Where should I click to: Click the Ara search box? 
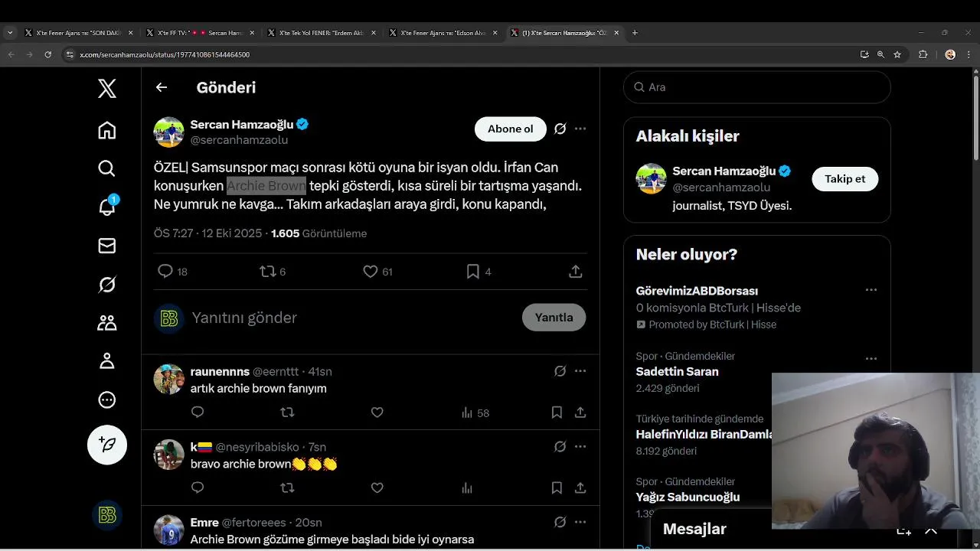click(757, 87)
